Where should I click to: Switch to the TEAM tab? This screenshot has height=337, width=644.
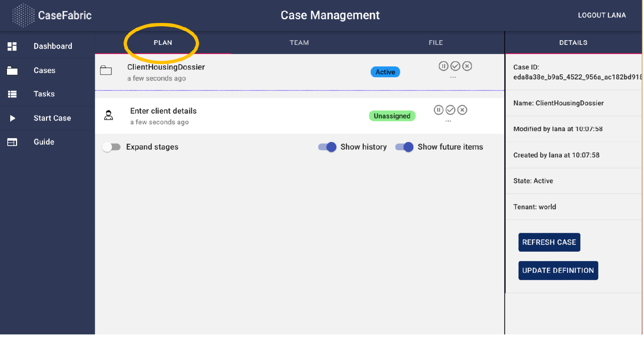(299, 43)
